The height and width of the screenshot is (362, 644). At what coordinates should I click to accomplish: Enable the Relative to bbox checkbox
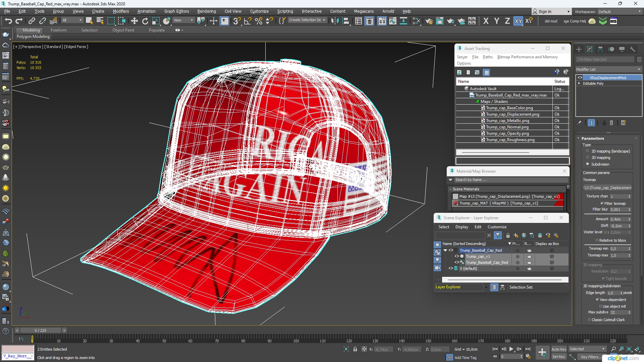[597, 240]
